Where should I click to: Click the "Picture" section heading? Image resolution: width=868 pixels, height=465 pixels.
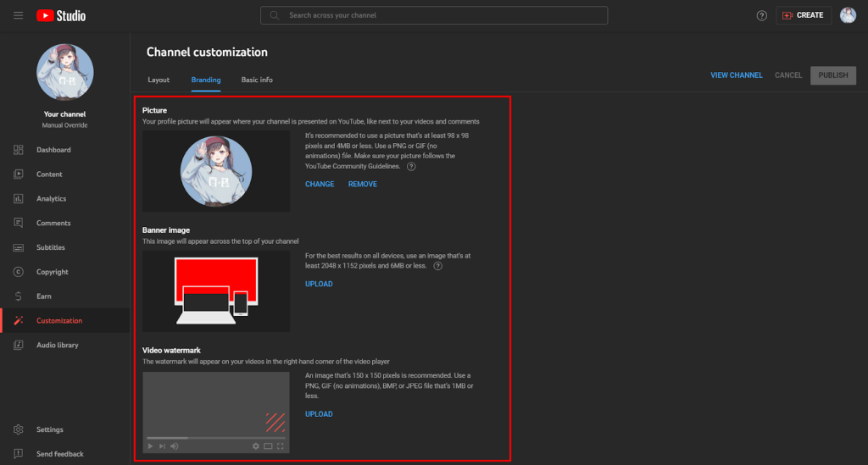tap(154, 111)
